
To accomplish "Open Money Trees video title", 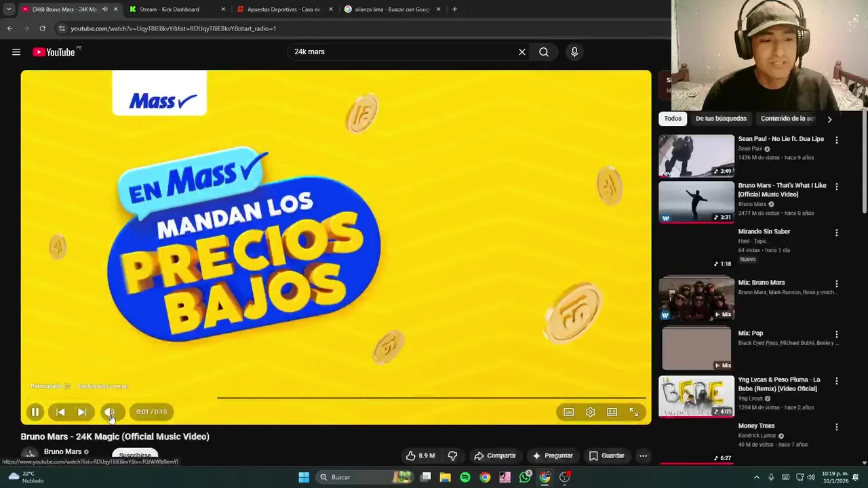I will coord(756,426).
